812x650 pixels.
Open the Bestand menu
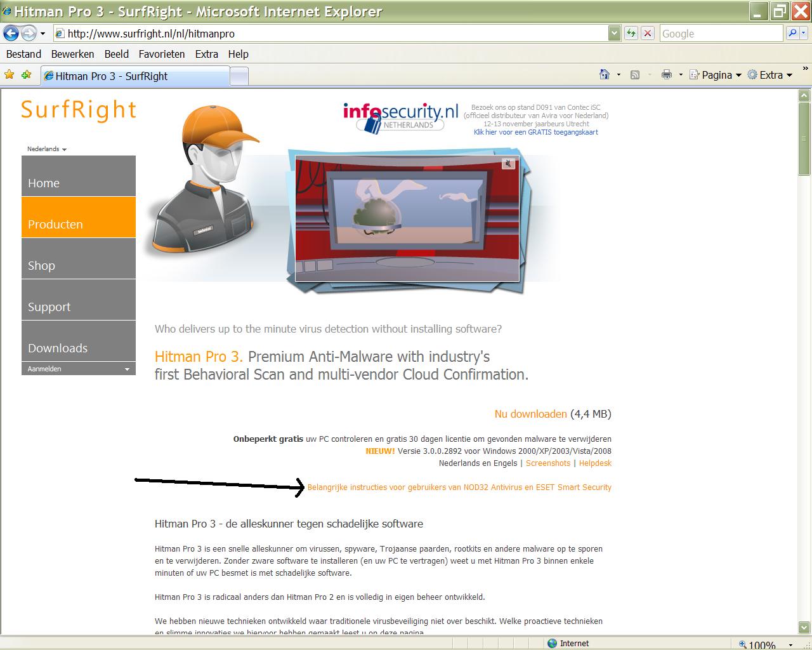[23, 54]
